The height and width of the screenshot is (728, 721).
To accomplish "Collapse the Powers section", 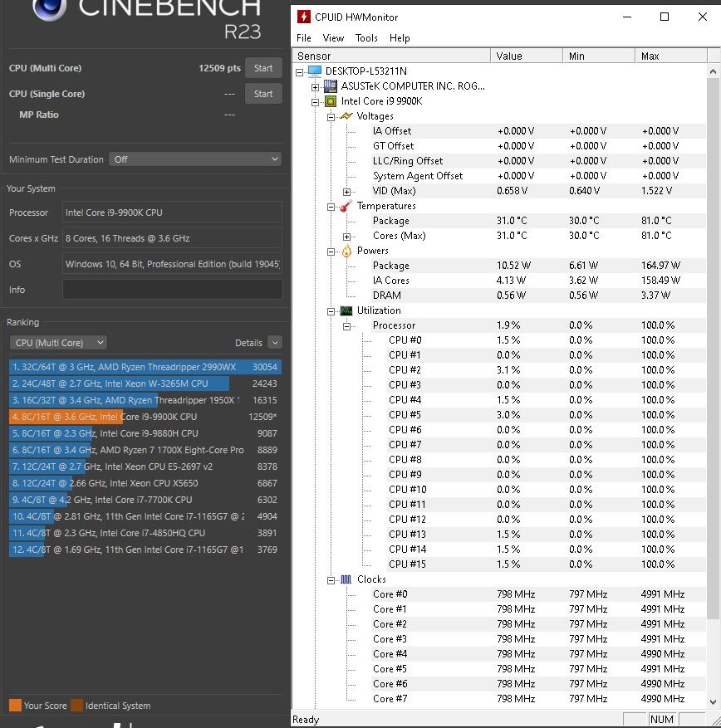I will pos(331,252).
